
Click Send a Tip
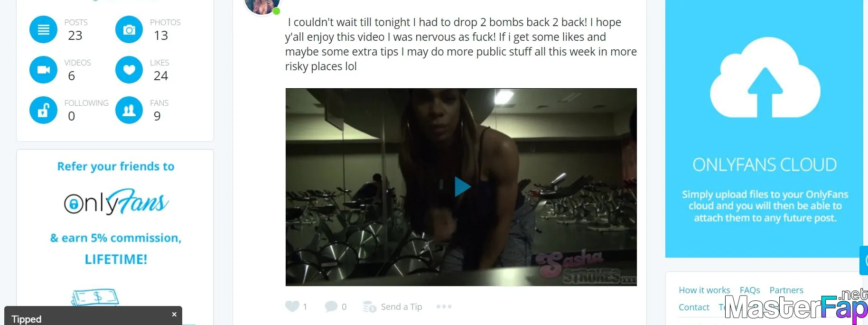point(392,307)
